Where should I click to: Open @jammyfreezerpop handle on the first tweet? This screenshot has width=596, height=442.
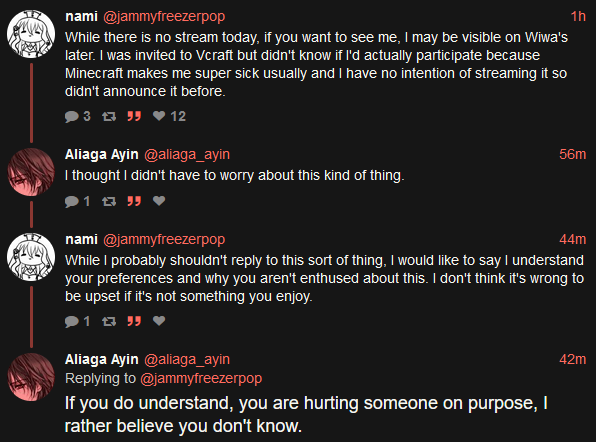tap(164, 17)
